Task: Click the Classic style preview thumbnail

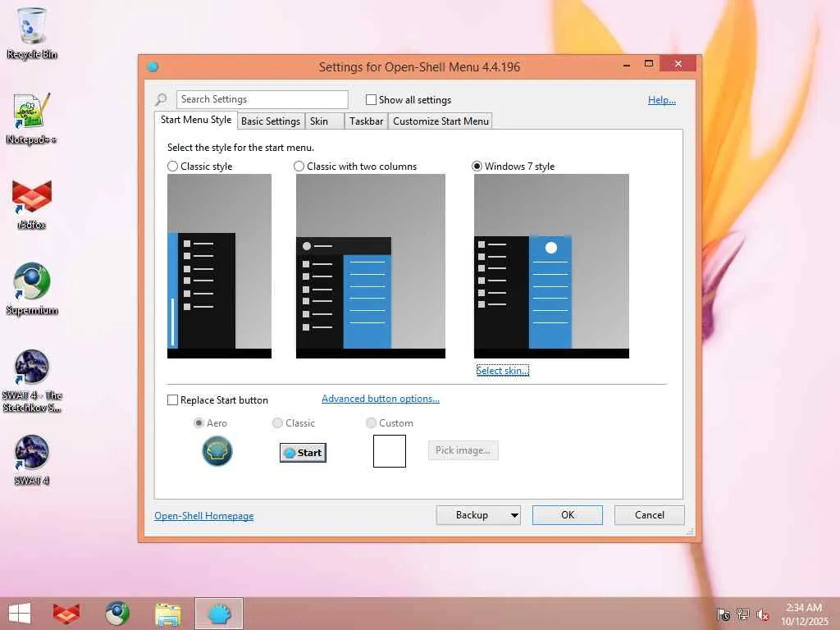Action: 219,267
